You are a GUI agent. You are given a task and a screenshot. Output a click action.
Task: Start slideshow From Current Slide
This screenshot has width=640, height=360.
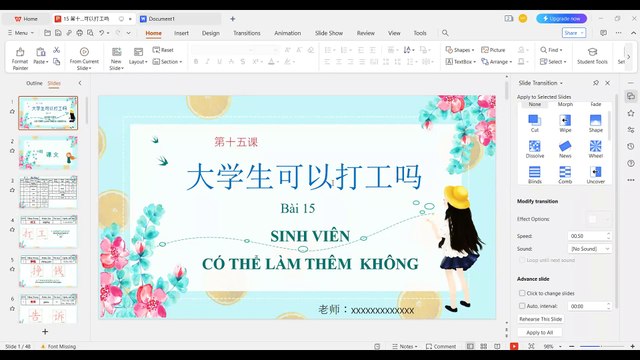[x=84, y=58]
